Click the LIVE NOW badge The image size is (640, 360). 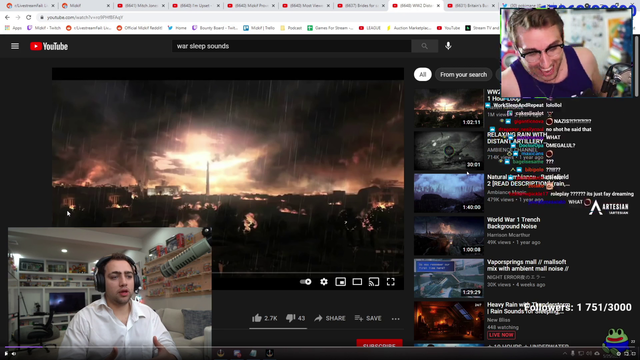[501, 335]
